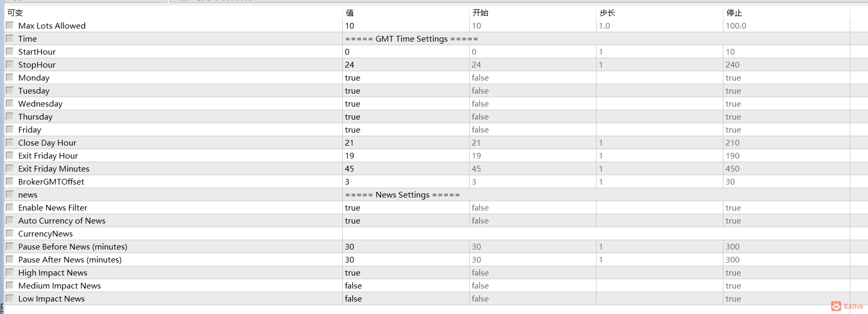Click the empty CurrencyNews value field
The width and height of the screenshot is (868, 314).
405,233
